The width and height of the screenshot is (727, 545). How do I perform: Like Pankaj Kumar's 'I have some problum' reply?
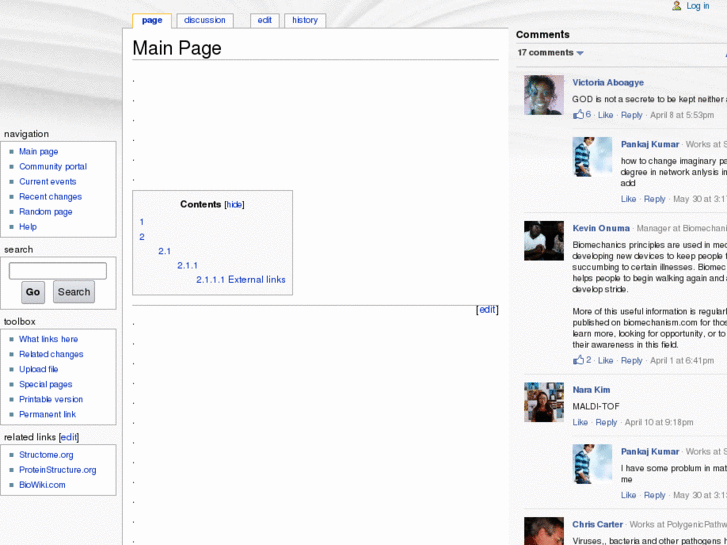[x=628, y=495]
